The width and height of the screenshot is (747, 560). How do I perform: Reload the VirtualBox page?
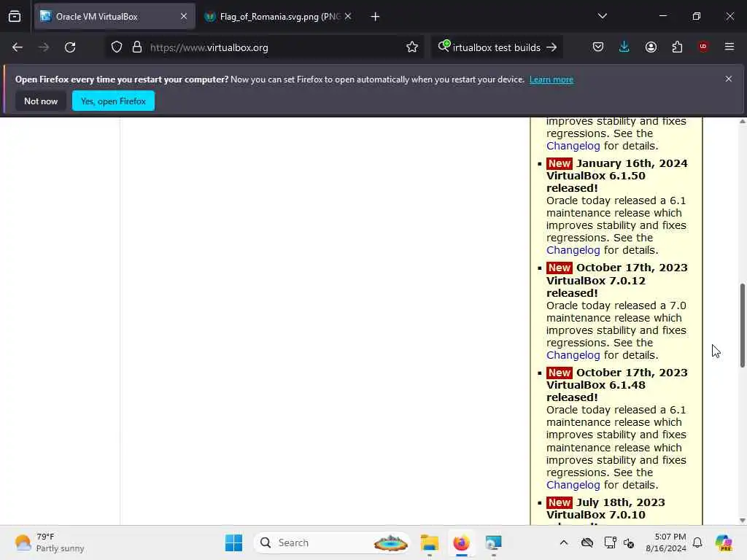click(70, 47)
